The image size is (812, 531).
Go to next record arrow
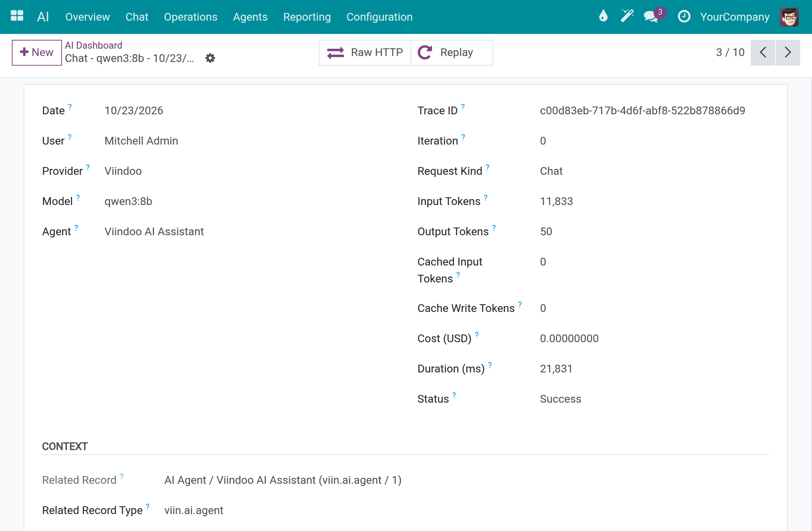click(788, 52)
